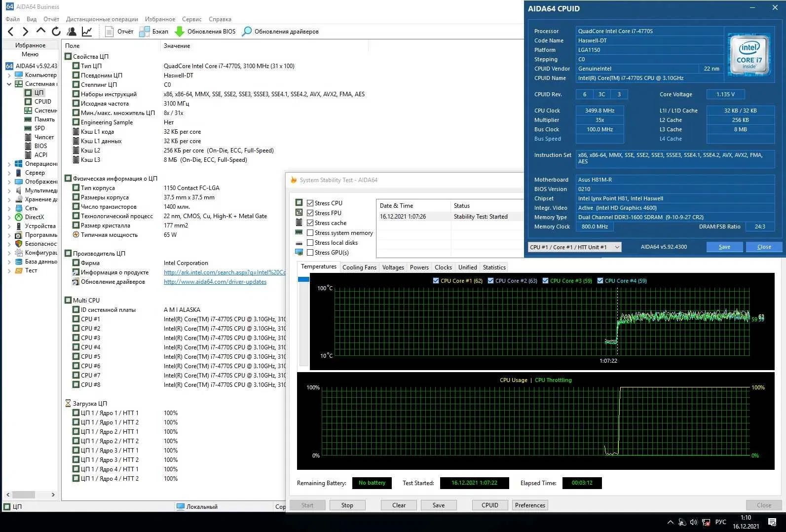786x532 pixels.
Task: Enable the Stress system memory checkbox
Action: tap(310, 232)
